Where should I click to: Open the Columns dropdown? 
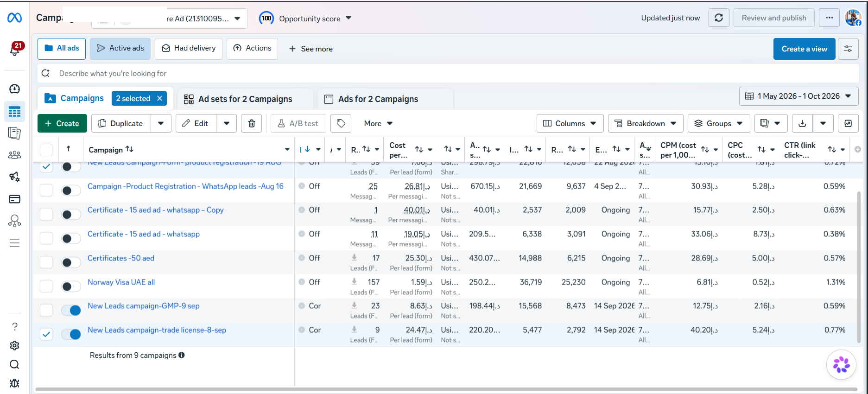click(570, 123)
